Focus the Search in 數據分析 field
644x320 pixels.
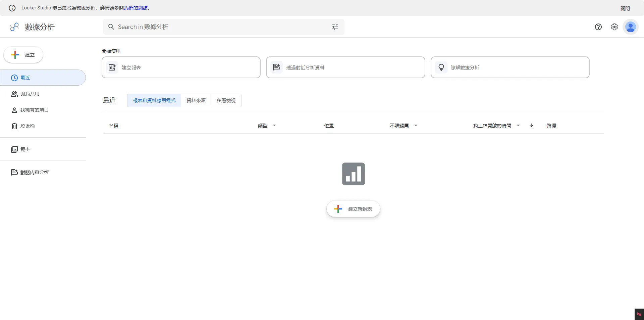(223, 27)
